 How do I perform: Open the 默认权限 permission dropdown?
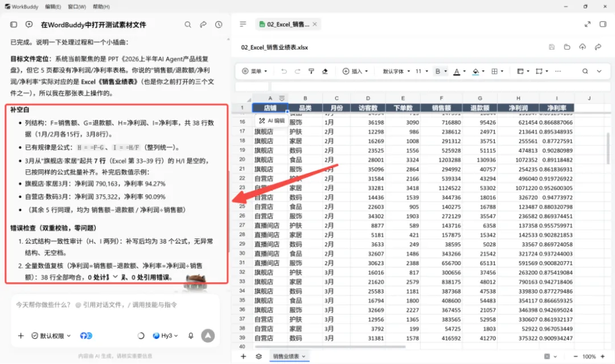[51, 336]
